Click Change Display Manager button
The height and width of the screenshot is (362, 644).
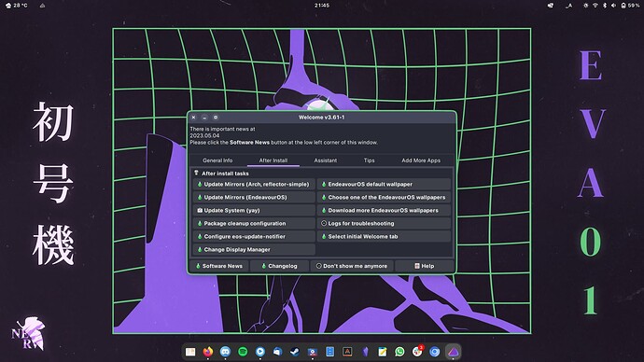254,249
